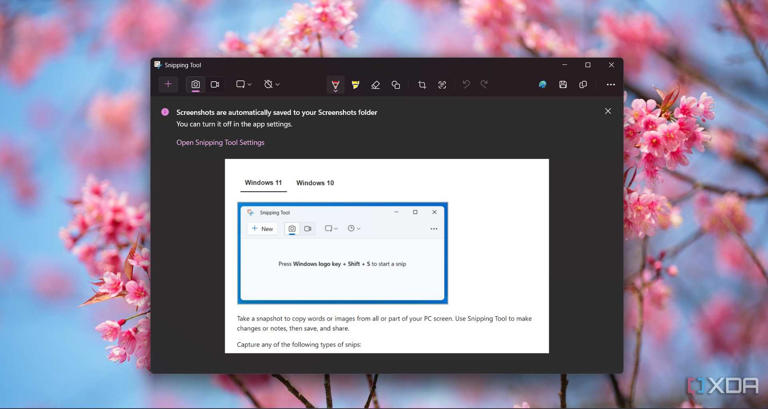Click 'Take a snapshot to copy words' paragraph
The width and height of the screenshot is (768, 409).
click(384, 323)
